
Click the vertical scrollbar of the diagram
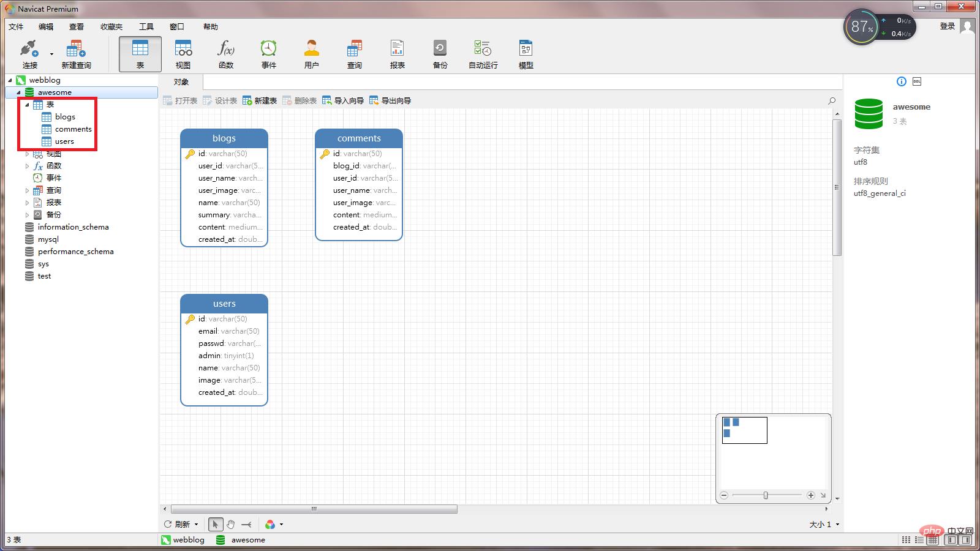[x=837, y=187]
